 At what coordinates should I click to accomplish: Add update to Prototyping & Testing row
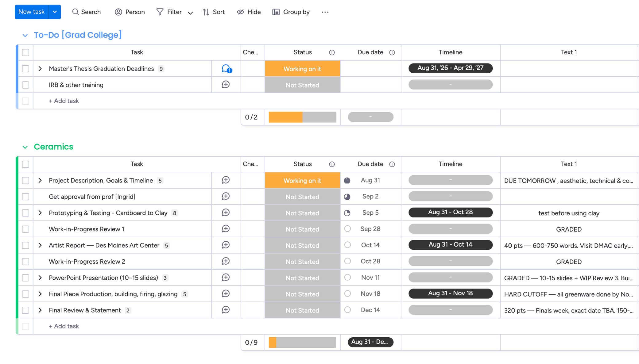[226, 213]
